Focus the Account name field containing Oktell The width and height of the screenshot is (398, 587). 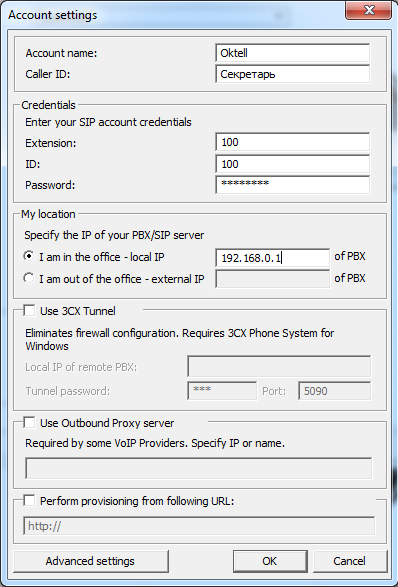[292, 53]
